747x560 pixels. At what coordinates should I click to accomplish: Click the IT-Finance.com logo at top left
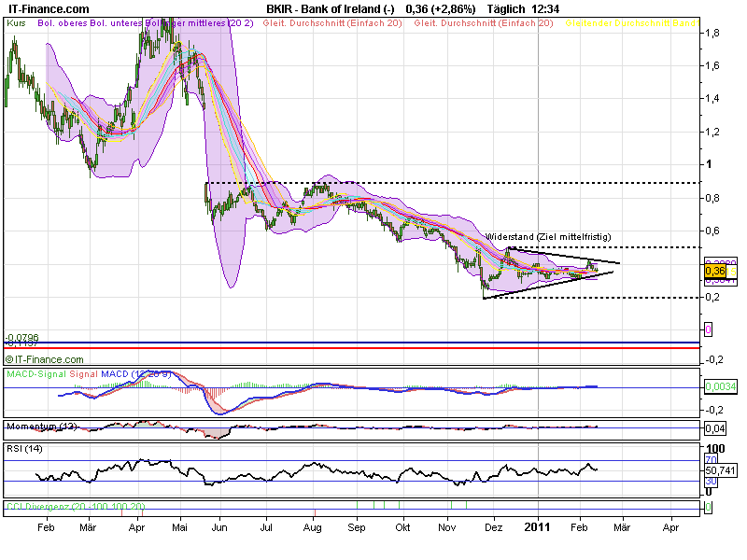click(x=47, y=7)
